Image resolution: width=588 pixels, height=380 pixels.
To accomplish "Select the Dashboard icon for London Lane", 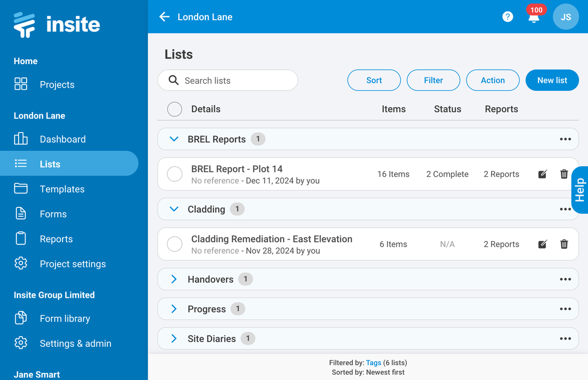I will [21, 139].
